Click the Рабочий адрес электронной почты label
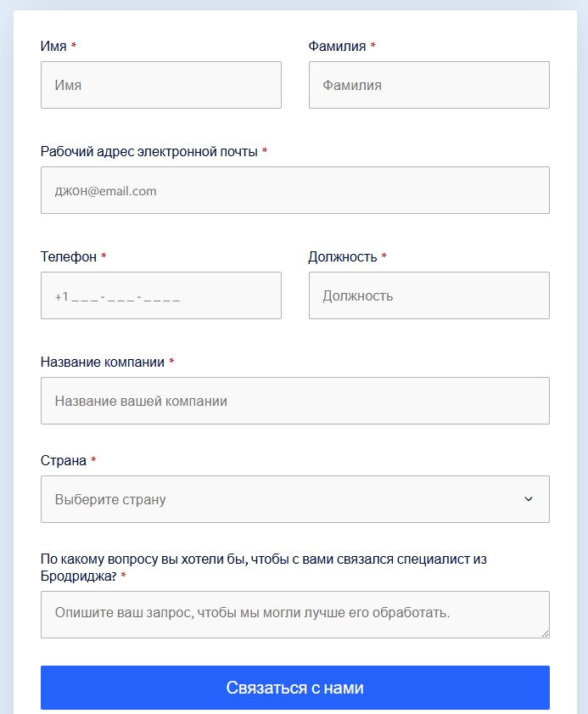 point(148,151)
